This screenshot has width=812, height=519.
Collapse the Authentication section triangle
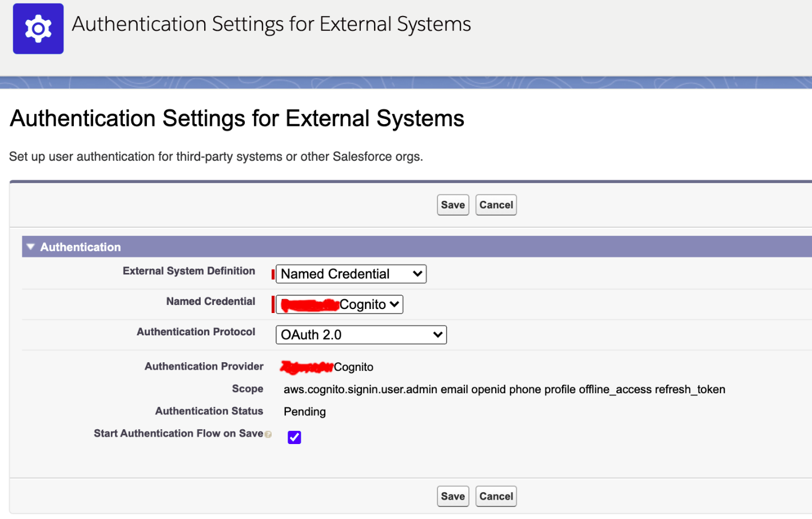(x=31, y=247)
